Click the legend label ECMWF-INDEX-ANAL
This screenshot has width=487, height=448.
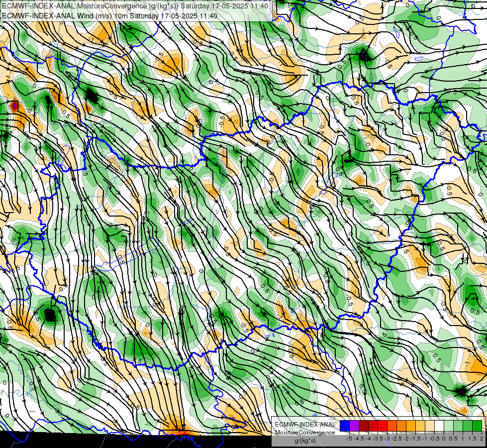pos(305,425)
